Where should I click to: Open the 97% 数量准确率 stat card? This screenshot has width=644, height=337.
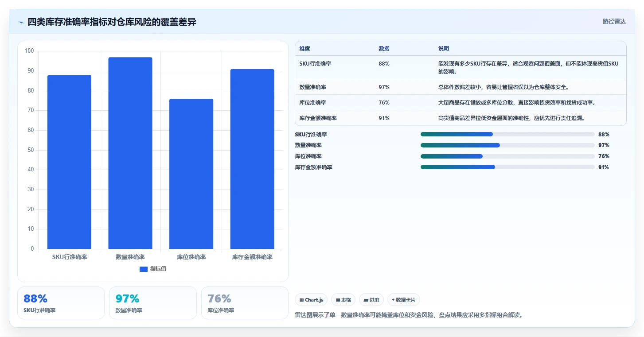coord(152,303)
